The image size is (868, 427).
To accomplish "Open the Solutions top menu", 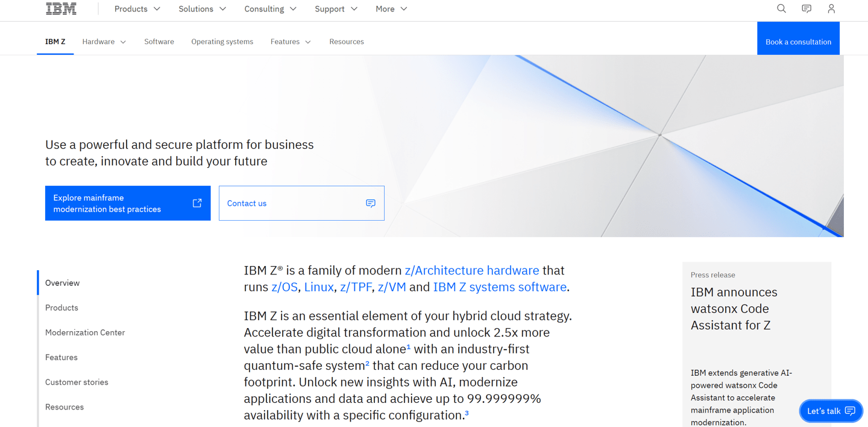I will [x=203, y=9].
